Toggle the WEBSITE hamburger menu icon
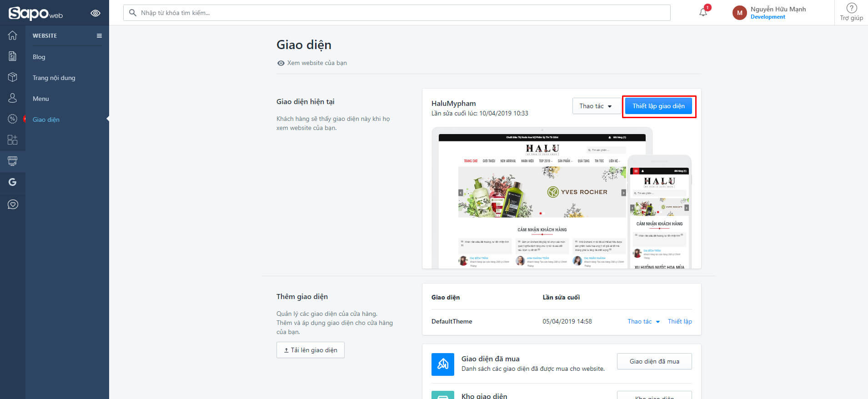The height and width of the screenshot is (399, 868). [x=99, y=36]
